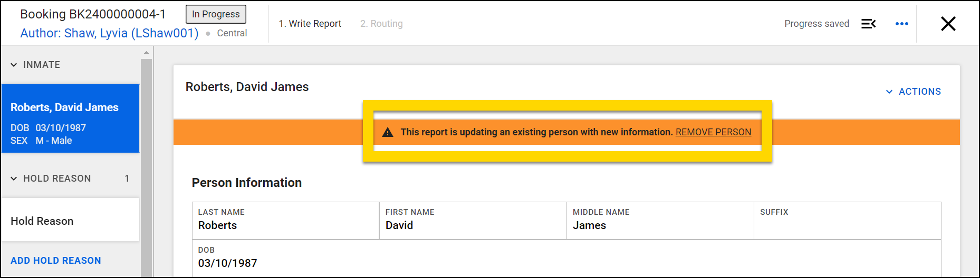Click the First Name field David
This screenshot has height=278, width=980.
click(473, 221)
